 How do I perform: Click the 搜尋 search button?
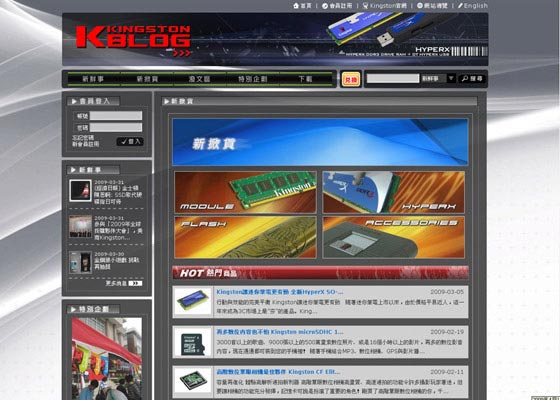pyautogui.click(x=472, y=79)
